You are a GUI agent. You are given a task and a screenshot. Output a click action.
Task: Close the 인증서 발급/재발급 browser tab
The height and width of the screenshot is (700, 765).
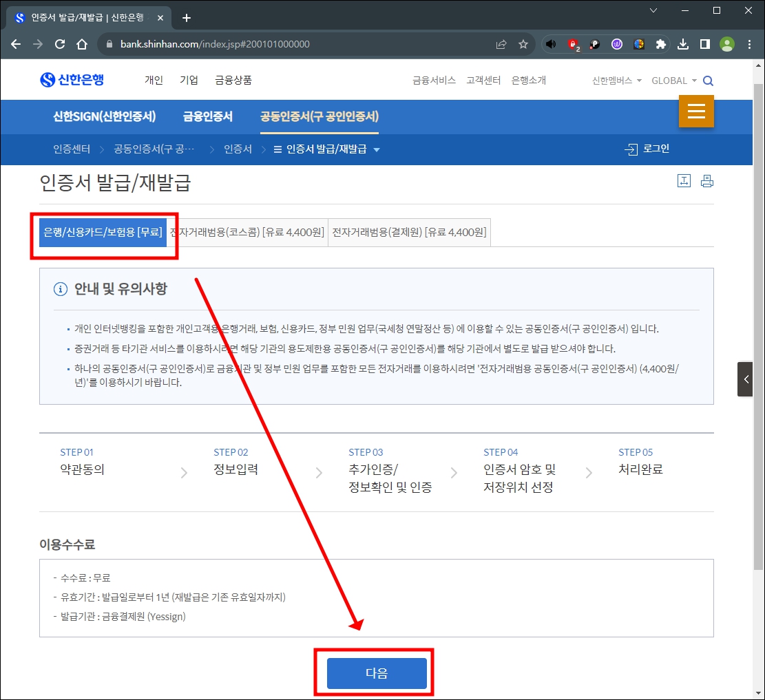pos(160,18)
